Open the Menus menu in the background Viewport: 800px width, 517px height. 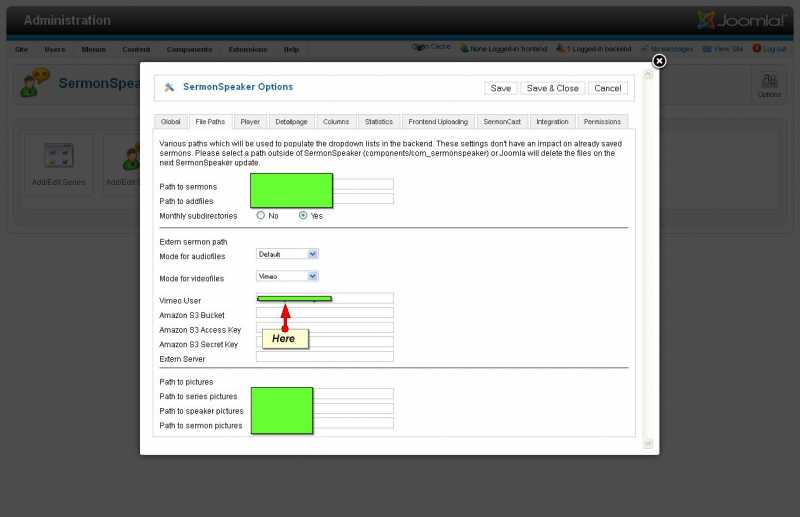pyautogui.click(x=93, y=50)
